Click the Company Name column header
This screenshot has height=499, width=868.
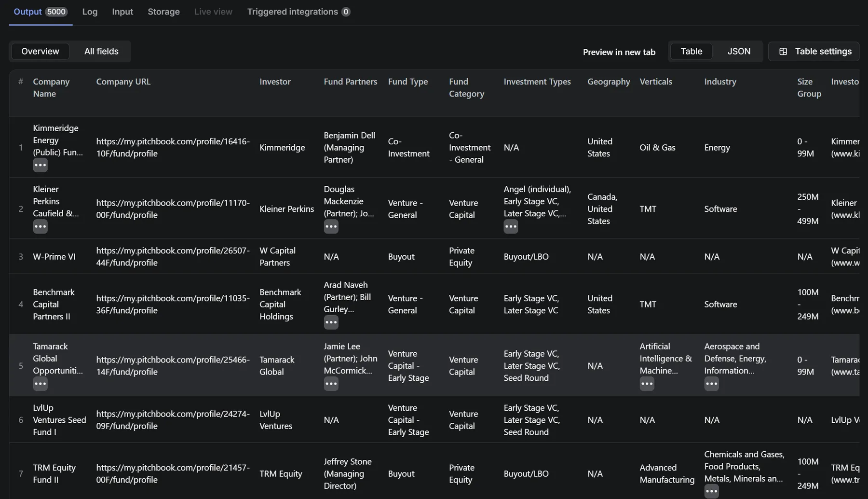51,87
